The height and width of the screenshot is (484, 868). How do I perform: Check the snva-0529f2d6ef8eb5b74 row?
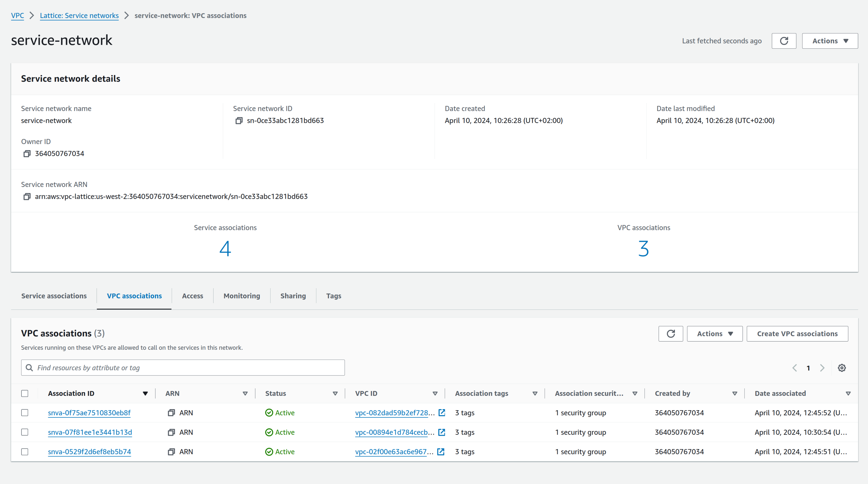(25, 452)
